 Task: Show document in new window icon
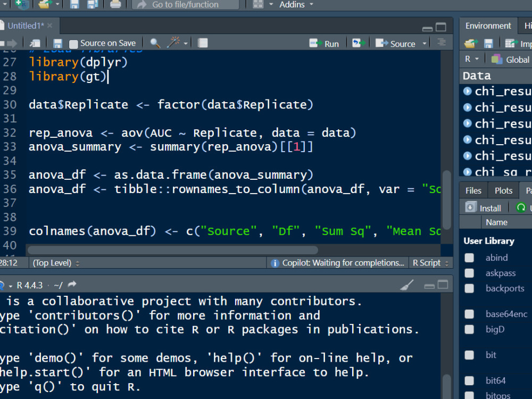(35, 44)
